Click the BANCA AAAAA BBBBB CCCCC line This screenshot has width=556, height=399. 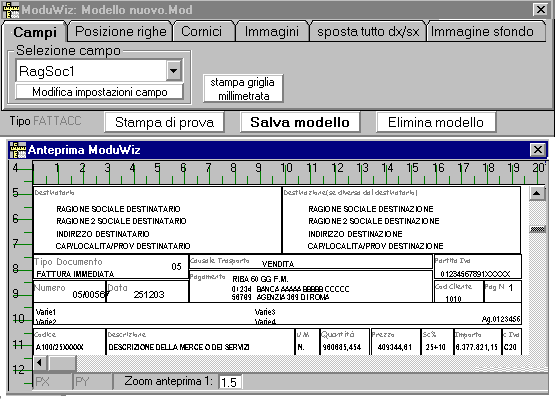click(303, 289)
